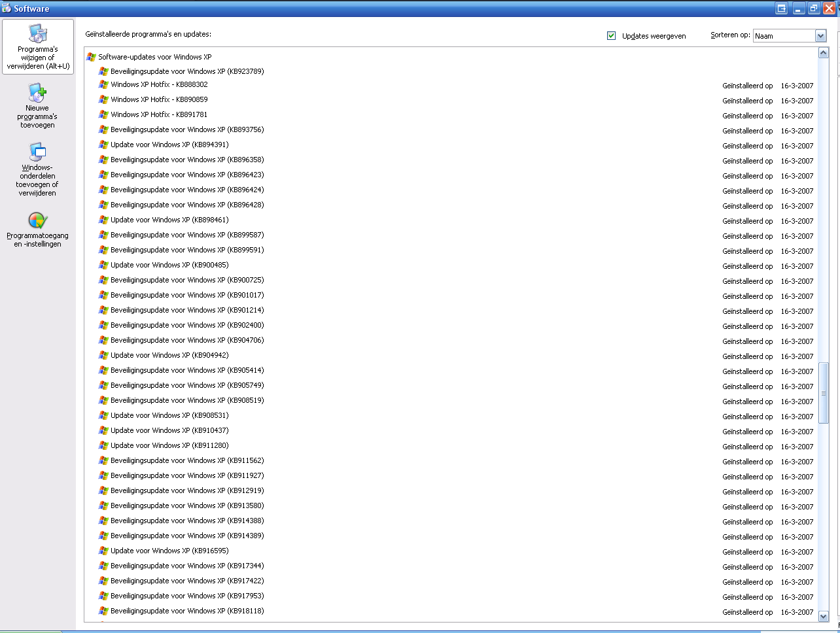Click the icon of Beveiligingsupdate KB896358
This screenshot has width=840, height=633.
[x=103, y=160]
